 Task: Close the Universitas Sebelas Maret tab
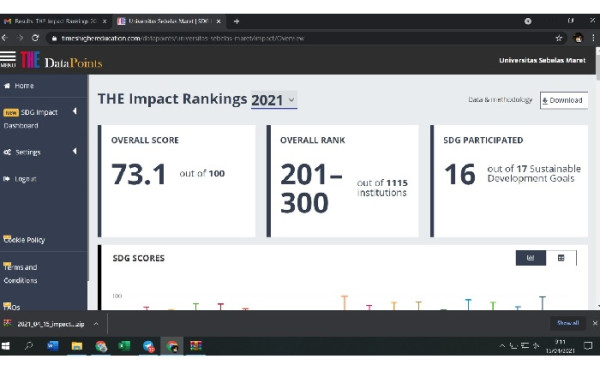tap(218, 21)
